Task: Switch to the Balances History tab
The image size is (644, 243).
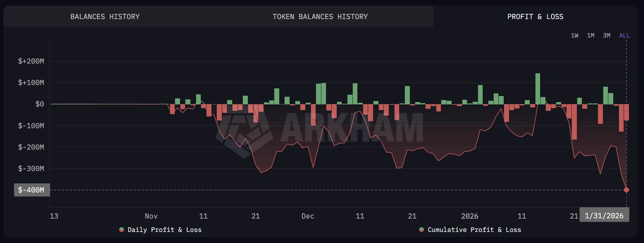Action: pyautogui.click(x=105, y=16)
